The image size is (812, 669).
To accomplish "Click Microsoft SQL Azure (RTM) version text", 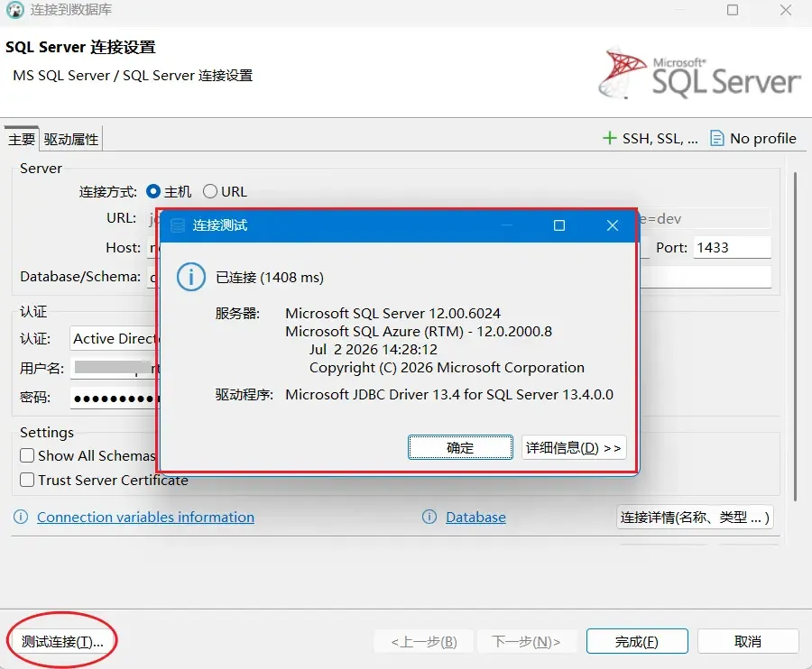I will [x=419, y=331].
